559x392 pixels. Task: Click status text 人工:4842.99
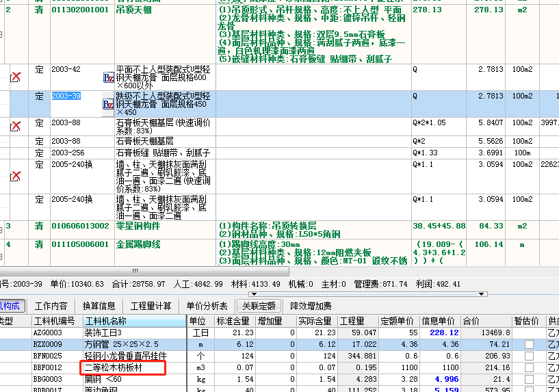pos(198,284)
